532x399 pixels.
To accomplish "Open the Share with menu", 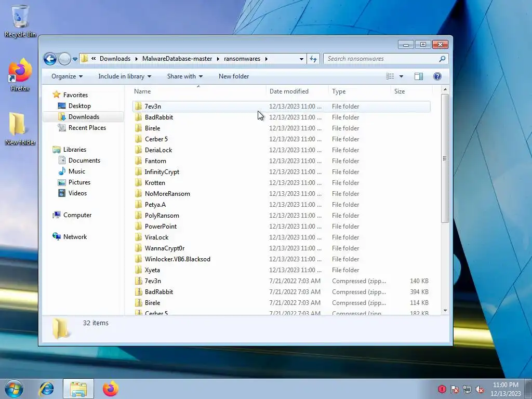I will (184, 76).
